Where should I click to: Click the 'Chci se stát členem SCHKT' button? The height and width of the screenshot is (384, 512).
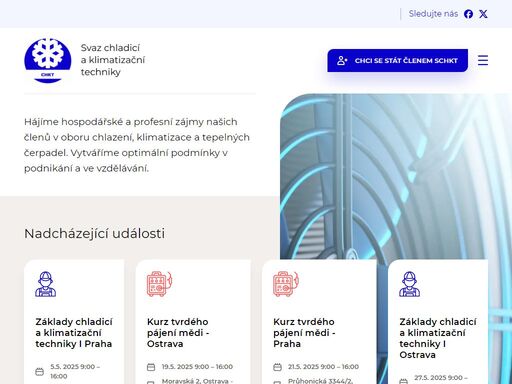pos(397,60)
